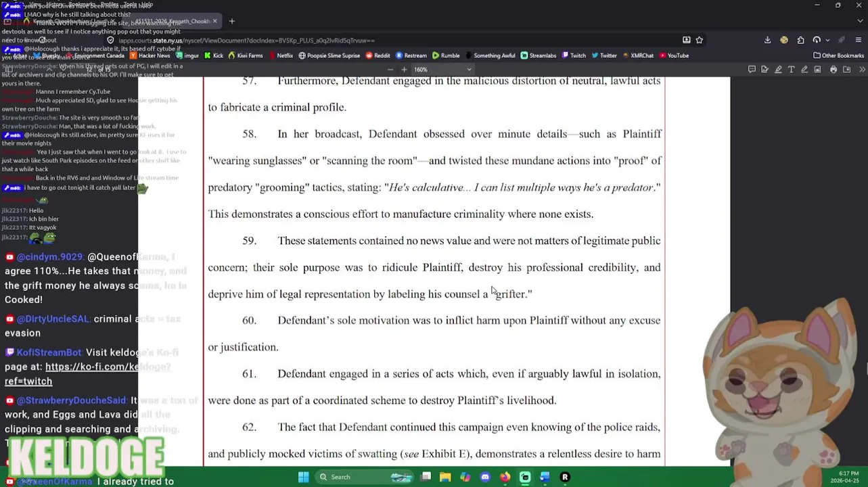868x487 pixels.
Task: Click the install/save page icon in address bar
Action: 687,40
